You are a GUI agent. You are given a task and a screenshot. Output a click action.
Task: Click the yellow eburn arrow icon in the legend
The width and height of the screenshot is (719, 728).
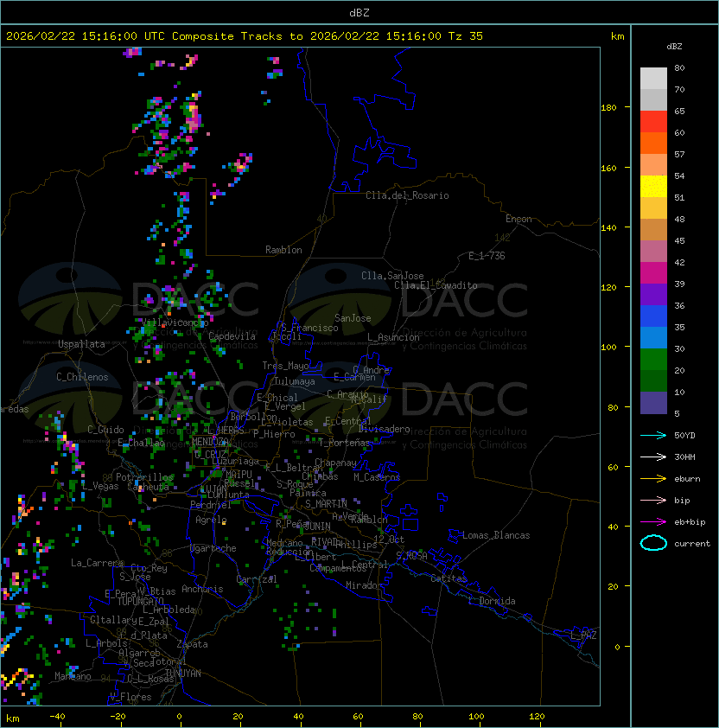coord(653,479)
